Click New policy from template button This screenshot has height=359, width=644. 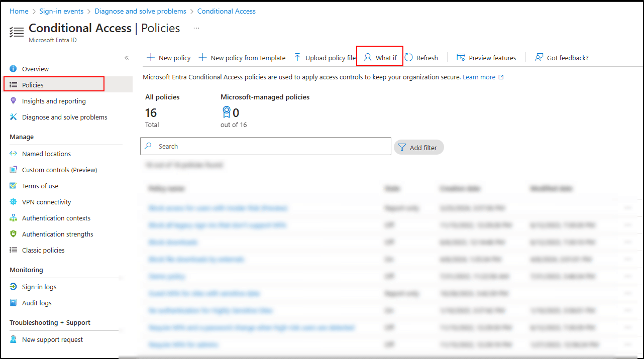[242, 58]
